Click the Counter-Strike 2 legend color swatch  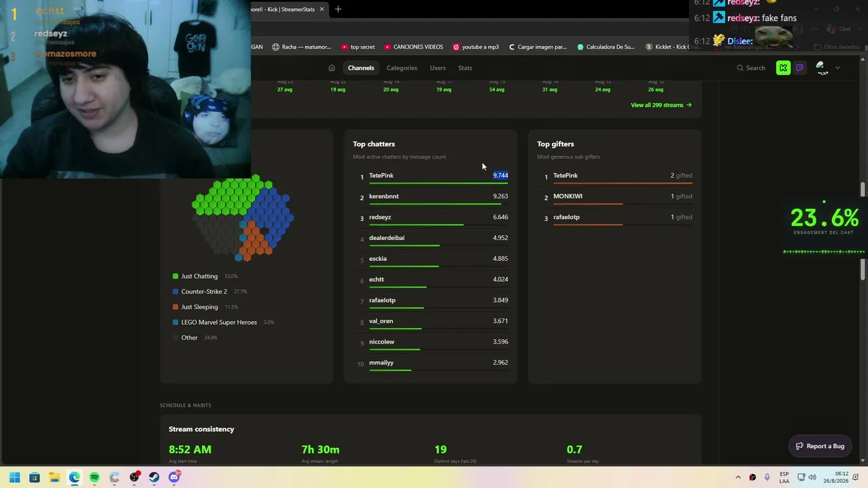pyautogui.click(x=176, y=291)
